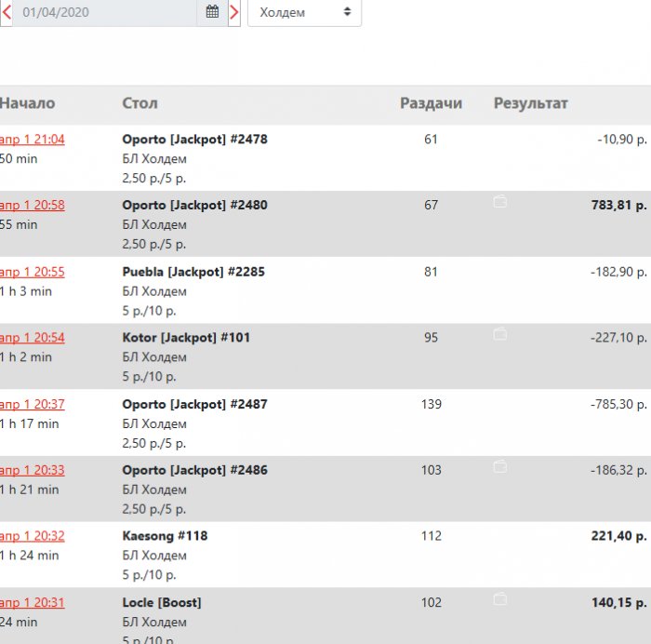Click result value -182,90 р.

click(x=618, y=272)
